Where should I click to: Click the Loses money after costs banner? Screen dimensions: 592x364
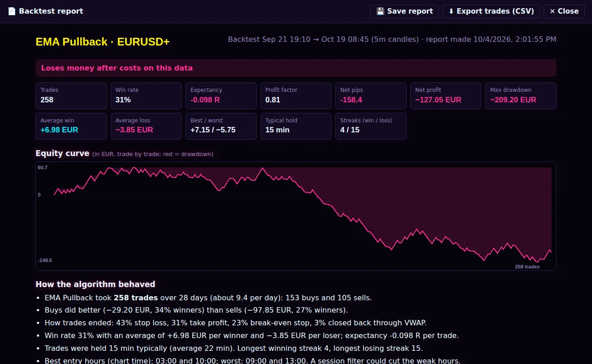pyautogui.click(x=296, y=68)
